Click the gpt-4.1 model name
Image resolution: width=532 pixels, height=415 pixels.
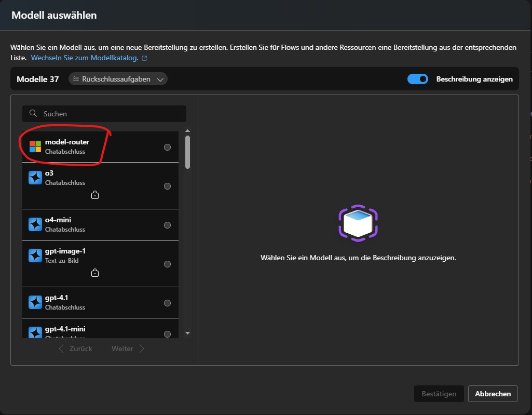[x=57, y=298]
